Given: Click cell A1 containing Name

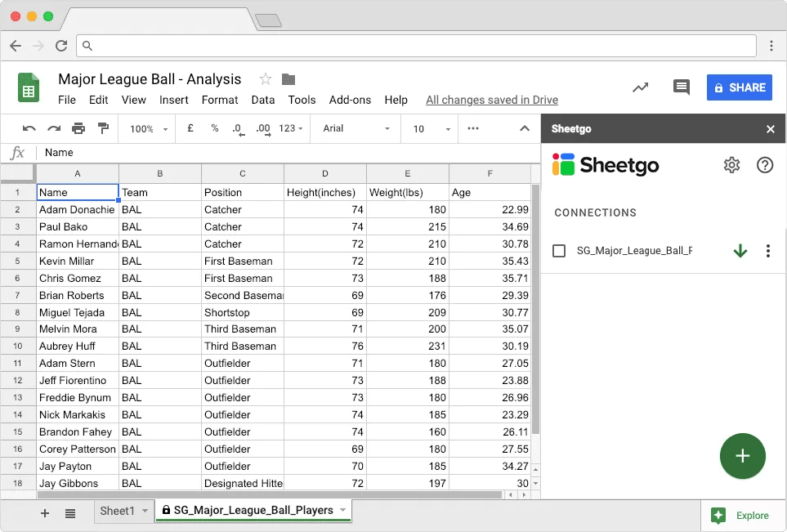Looking at the screenshot, I should (x=77, y=192).
